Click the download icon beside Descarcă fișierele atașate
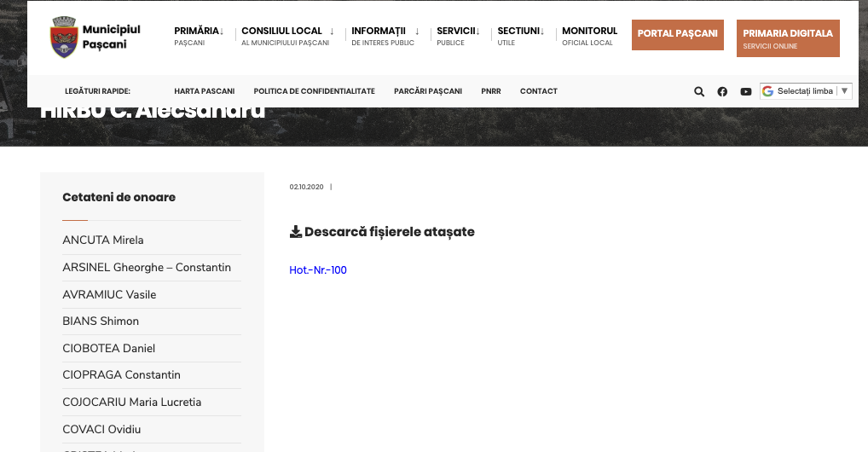The width and height of the screenshot is (868, 452). (x=296, y=232)
